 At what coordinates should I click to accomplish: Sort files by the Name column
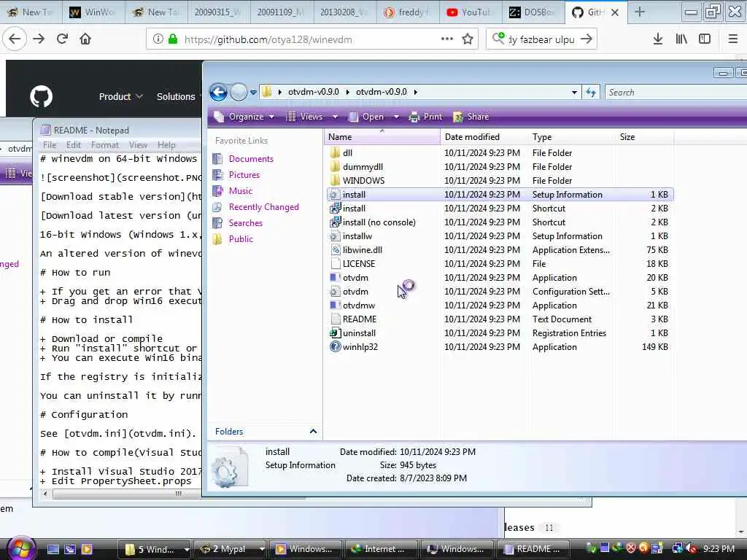[x=382, y=136]
